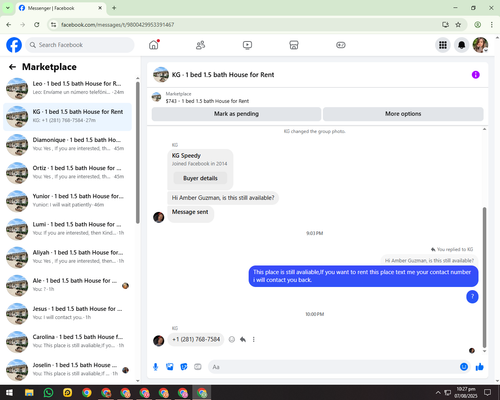Image resolution: width=500 pixels, height=400 pixels.
Task: Open Buyer details for KG Speedy
Action: coord(200,178)
